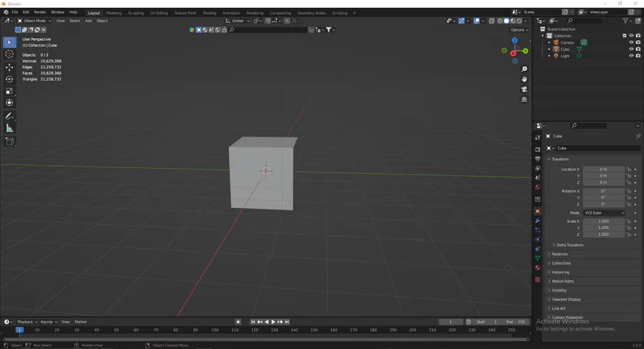Click the Scale Y value field
Screen dimensions: 644x349
coord(603,228)
